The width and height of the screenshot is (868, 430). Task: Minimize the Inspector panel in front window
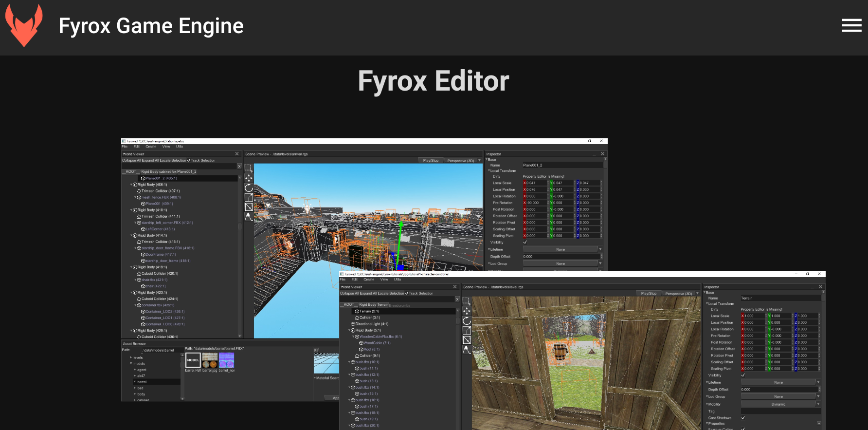pos(812,287)
